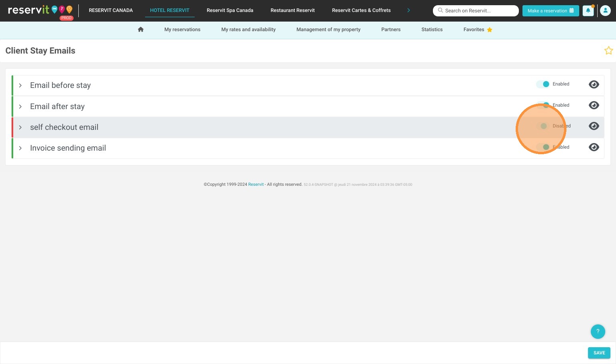Open the user profile avatar
This screenshot has width=616, height=364.
pyautogui.click(x=606, y=11)
